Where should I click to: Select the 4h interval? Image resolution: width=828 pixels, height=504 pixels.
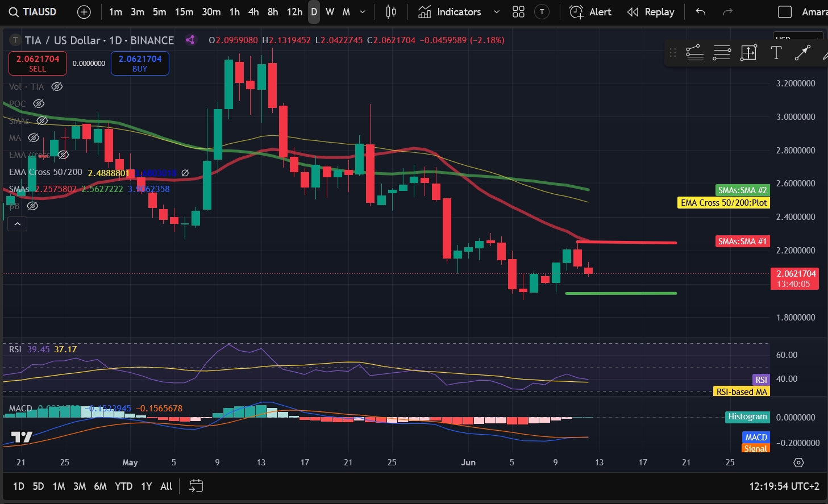click(253, 12)
